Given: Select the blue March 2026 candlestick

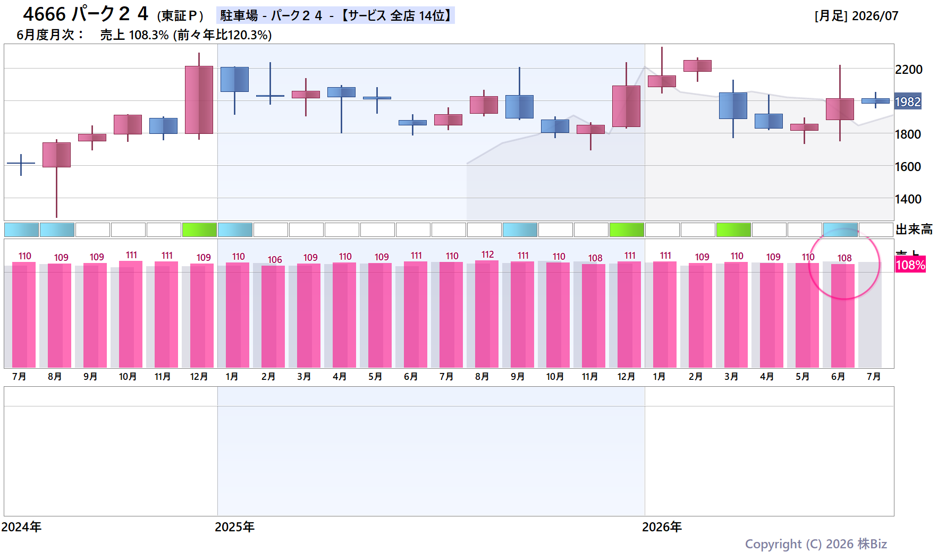Looking at the screenshot, I should 733,105.
